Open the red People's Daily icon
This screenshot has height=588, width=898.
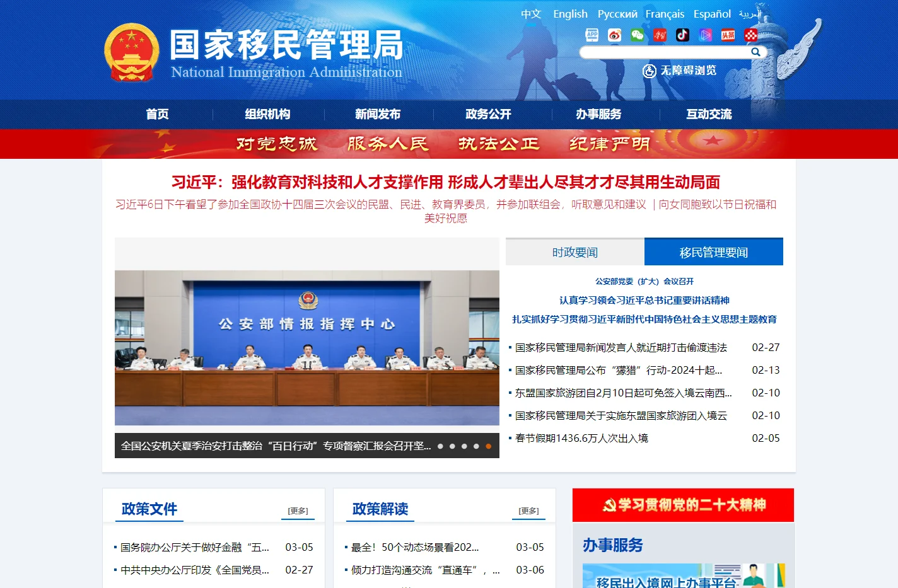pyautogui.click(x=660, y=35)
